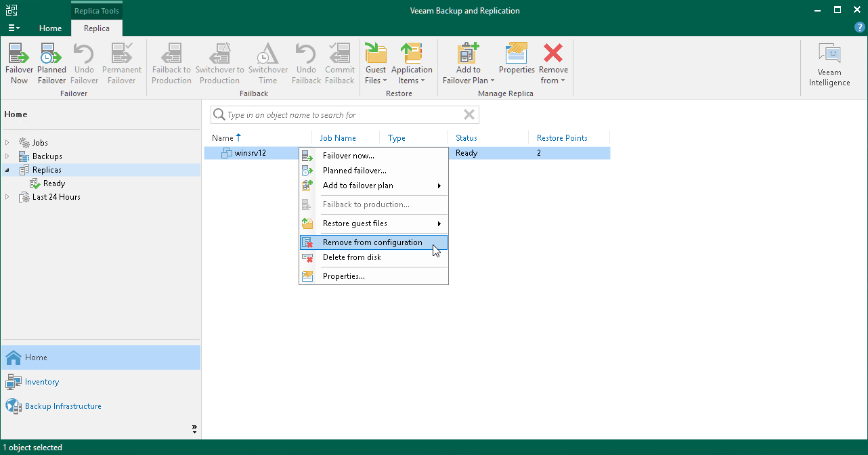Screen dimensions: 868x455
Task: Click the navigation pane overflow chevron
Action: (194, 428)
